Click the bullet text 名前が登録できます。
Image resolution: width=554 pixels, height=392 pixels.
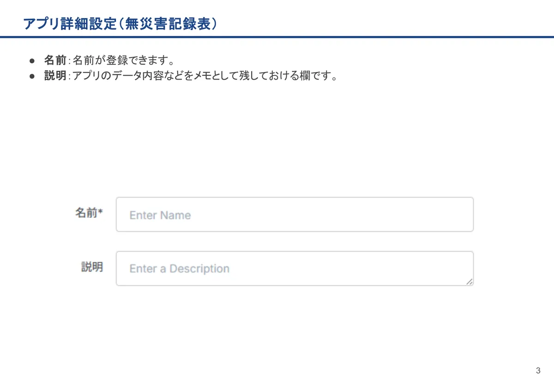coord(124,60)
